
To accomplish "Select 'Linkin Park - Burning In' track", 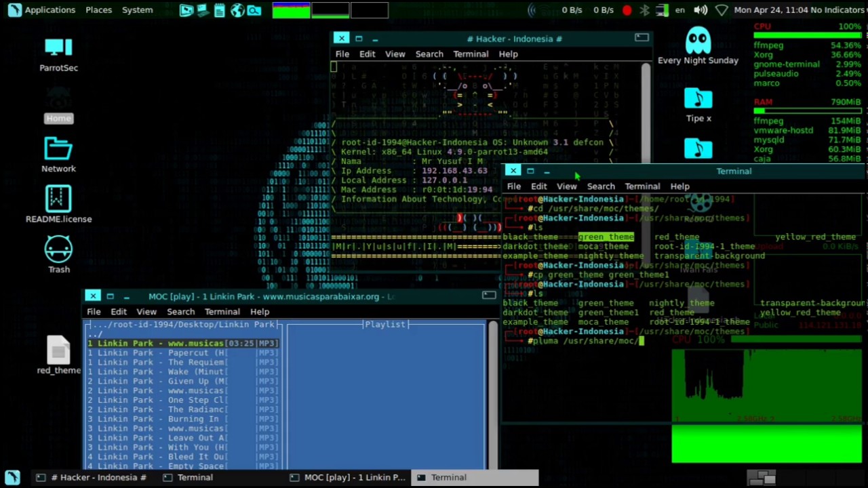I will pos(182,420).
